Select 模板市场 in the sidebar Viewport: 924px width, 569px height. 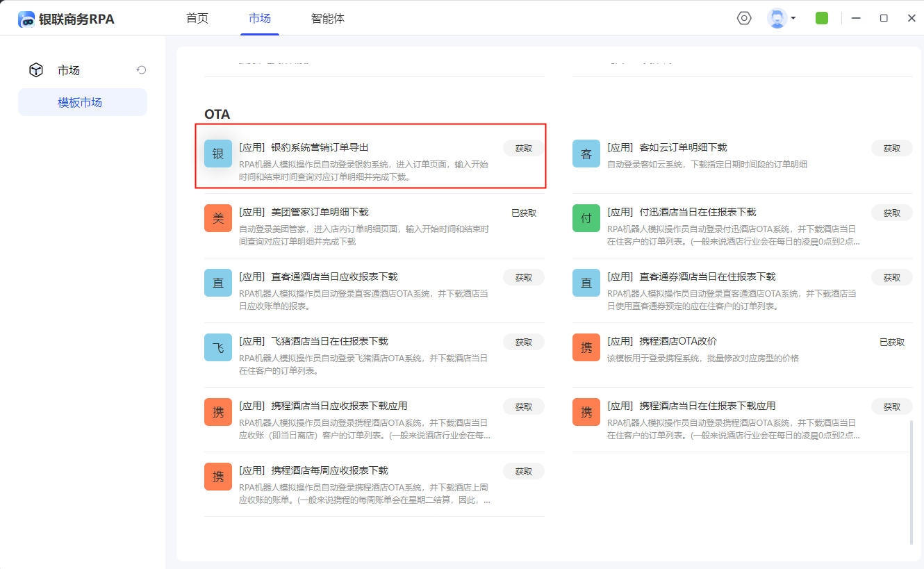tap(80, 102)
